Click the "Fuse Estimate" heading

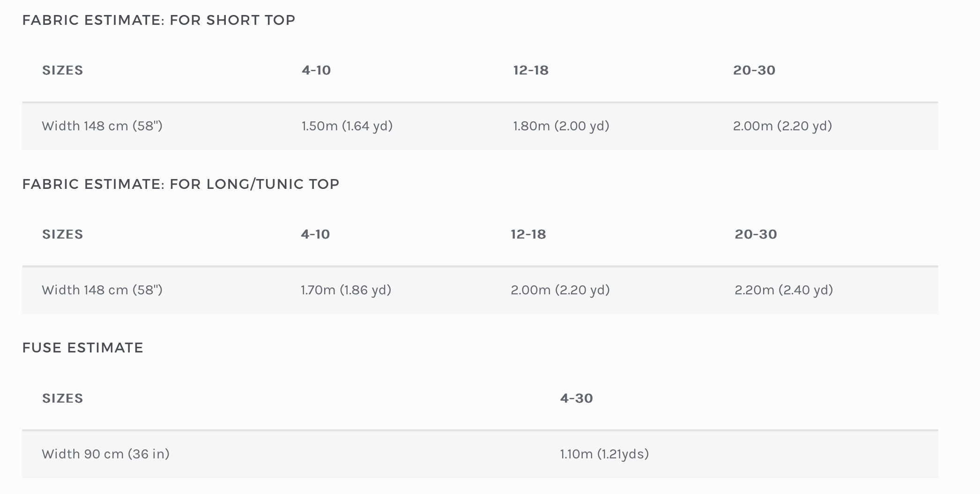(x=83, y=348)
